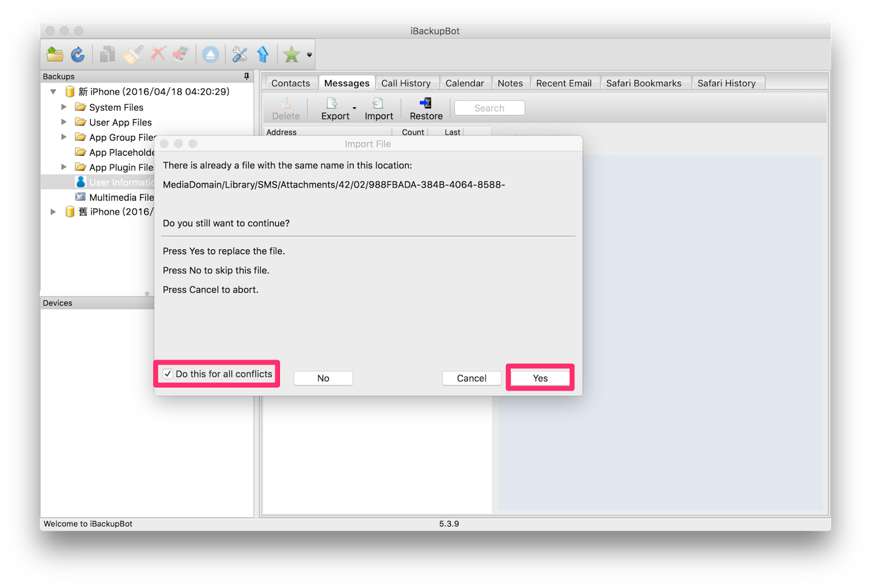Viewport: 871px width, 588px height.
Task: Expand the 舊 iPhone backup node
Action: click(53, 212)
